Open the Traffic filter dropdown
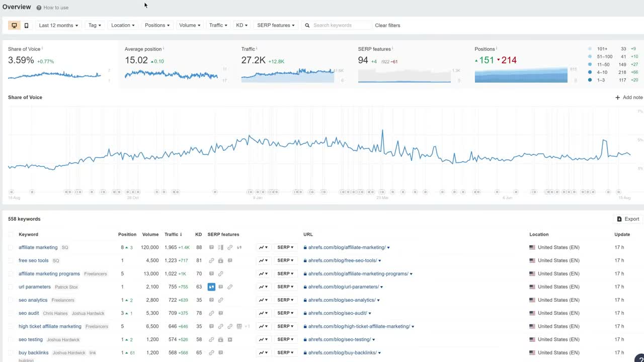Screen dimensions: 644x362 pyautogui.click(x=218, y=25)
